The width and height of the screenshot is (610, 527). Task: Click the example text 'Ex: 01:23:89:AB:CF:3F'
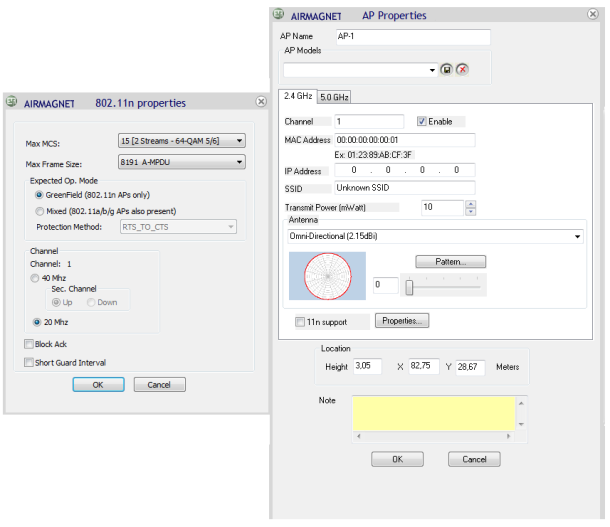373,155
